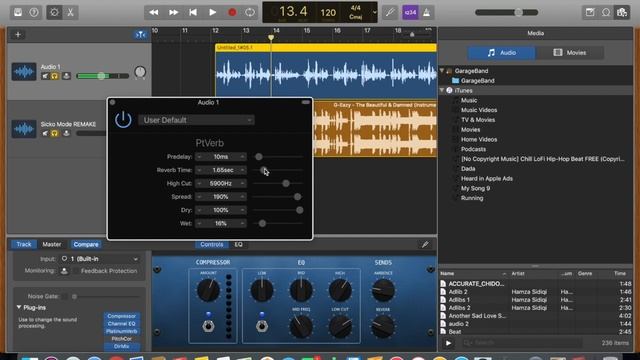Open the Compressor plug-in slot
The width and height of the screenshot is (640, 360).
pos(121,316)
